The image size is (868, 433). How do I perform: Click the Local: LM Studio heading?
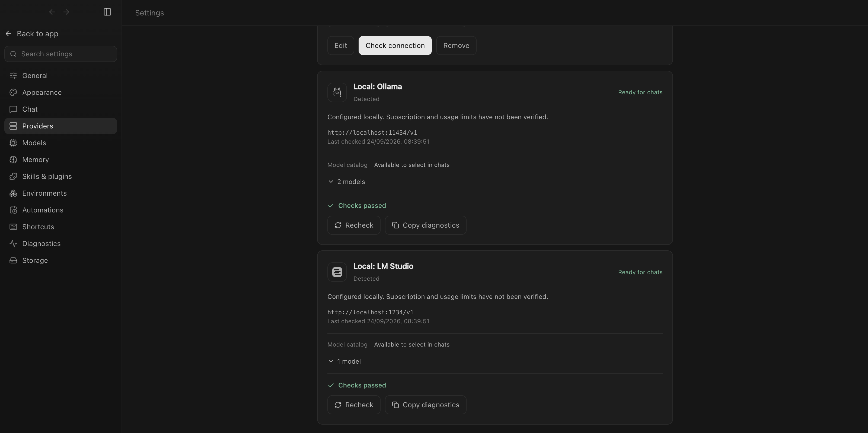[x=383, y=267]
